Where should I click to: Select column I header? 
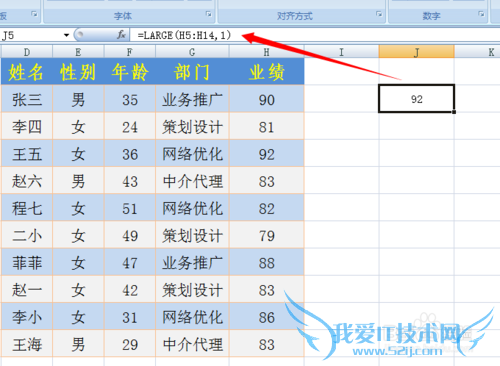point(341,52)
